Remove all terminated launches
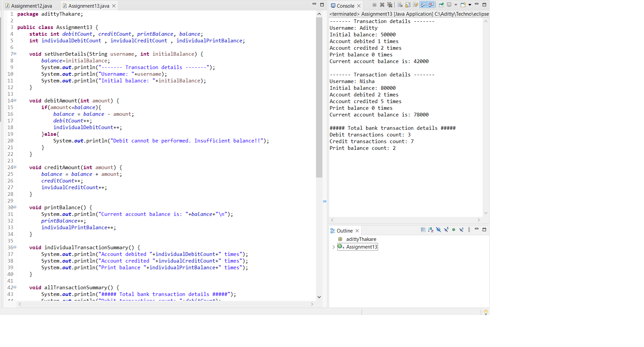Image resolution: width=644 pixels, height=347 pixels. coord(390,5)
